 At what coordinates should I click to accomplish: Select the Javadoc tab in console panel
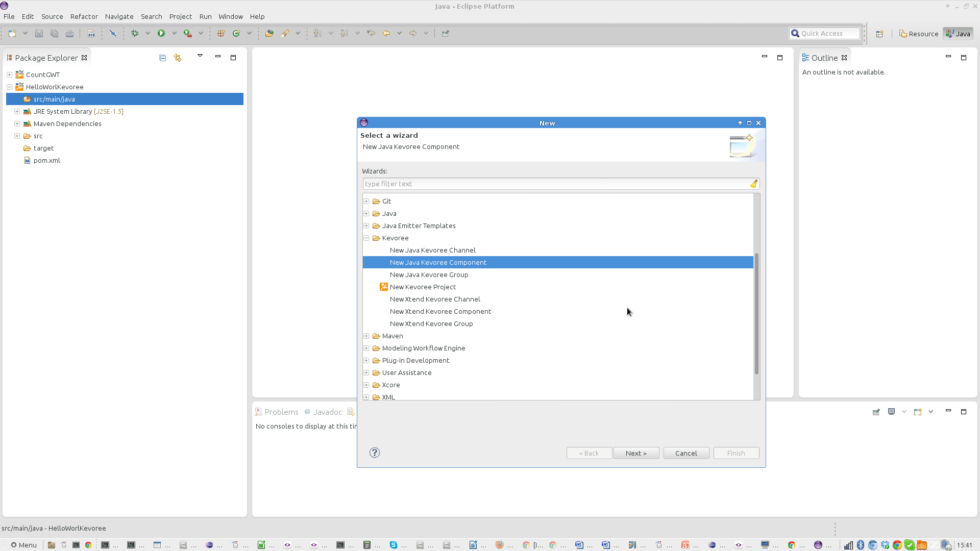coord(328,411)
